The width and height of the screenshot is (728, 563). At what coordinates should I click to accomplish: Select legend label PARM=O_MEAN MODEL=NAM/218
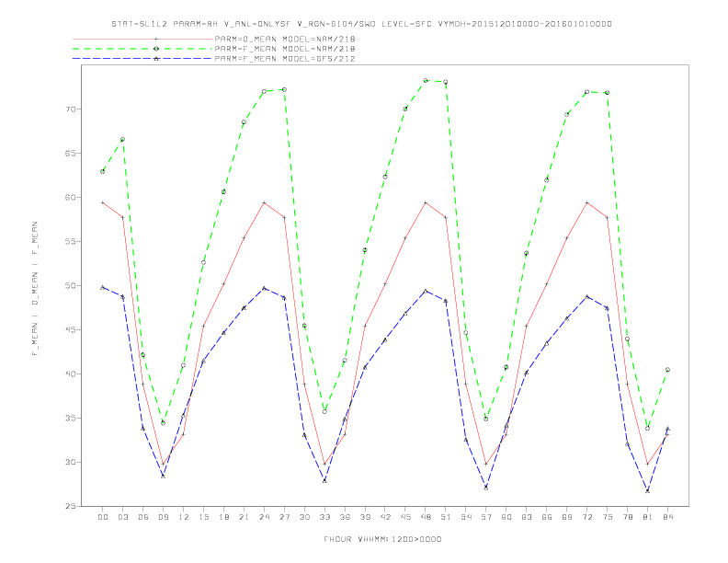pyautogui.click(x=285, y=39)
